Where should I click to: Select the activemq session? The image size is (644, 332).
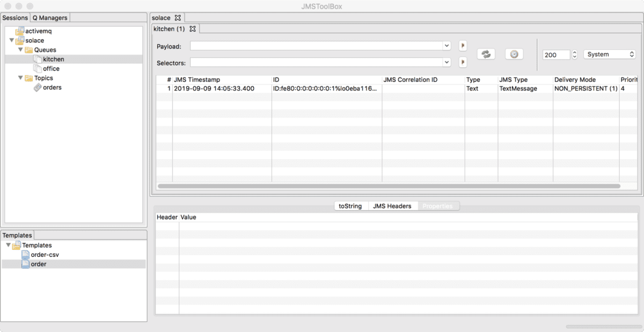pyautogui.click(x=39, y=31)
